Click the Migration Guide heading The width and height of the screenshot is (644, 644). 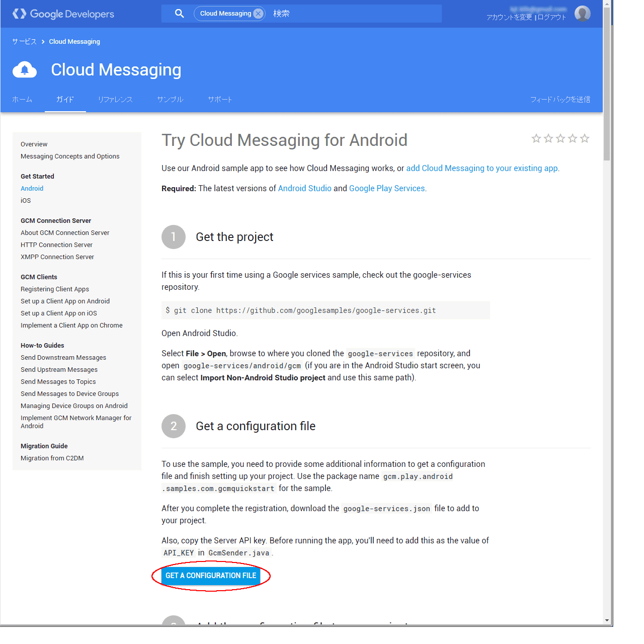coord(44,446)
